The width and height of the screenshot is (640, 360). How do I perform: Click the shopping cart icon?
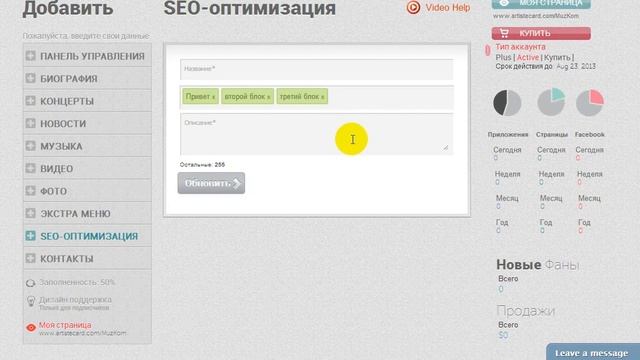pos(504,33)
